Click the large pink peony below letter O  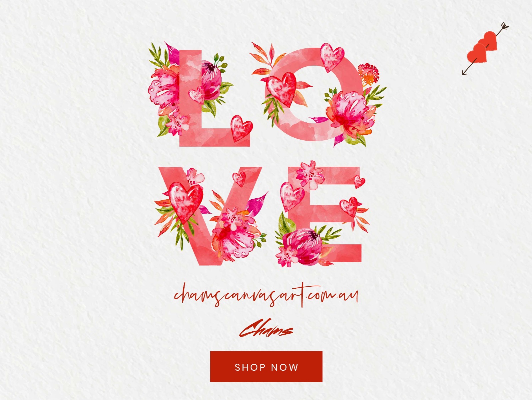[351, 112]
